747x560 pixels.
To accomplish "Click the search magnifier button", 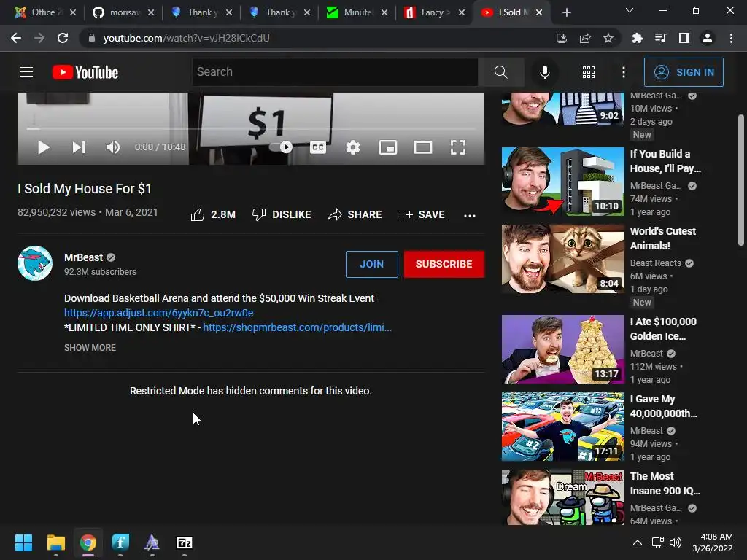I will (500, 72).
